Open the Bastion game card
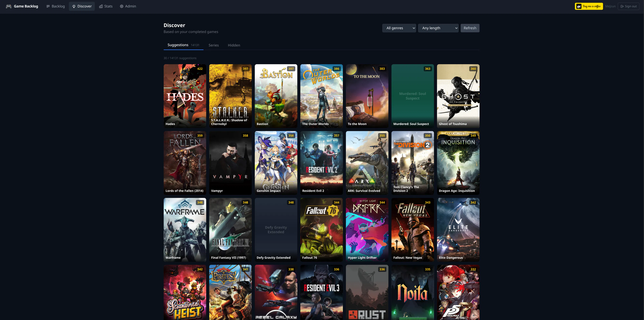 click(x=276, y=96)
